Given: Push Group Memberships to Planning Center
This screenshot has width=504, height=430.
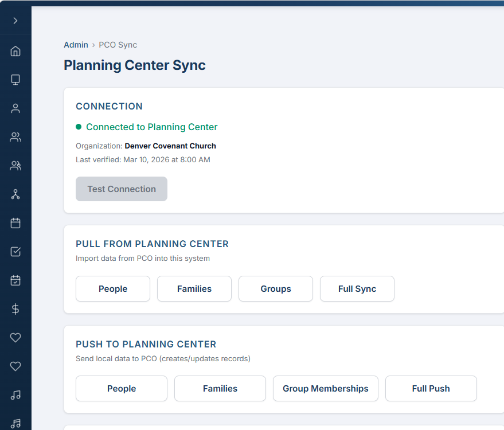Looking at the screenshot, I should [325, 388].
